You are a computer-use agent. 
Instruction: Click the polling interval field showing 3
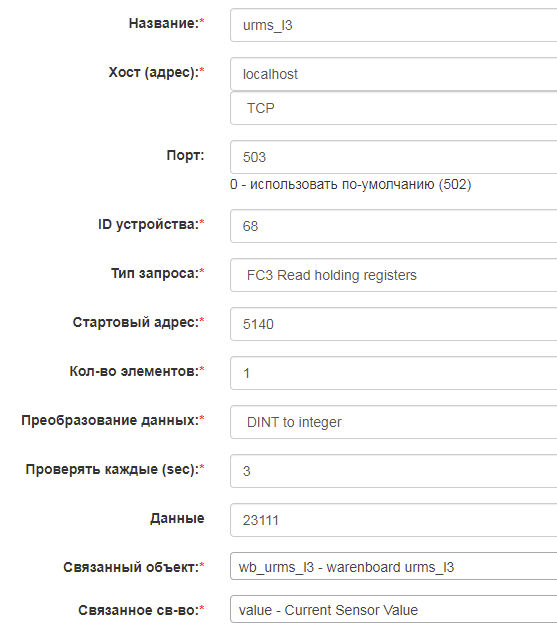click(x=393, y=471)
